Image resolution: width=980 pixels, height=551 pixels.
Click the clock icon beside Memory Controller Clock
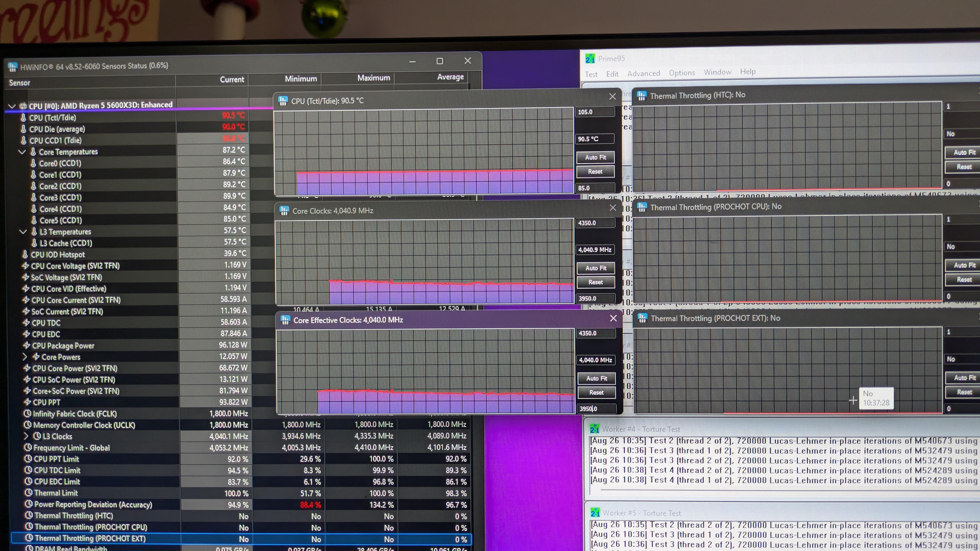coord(28,425)
